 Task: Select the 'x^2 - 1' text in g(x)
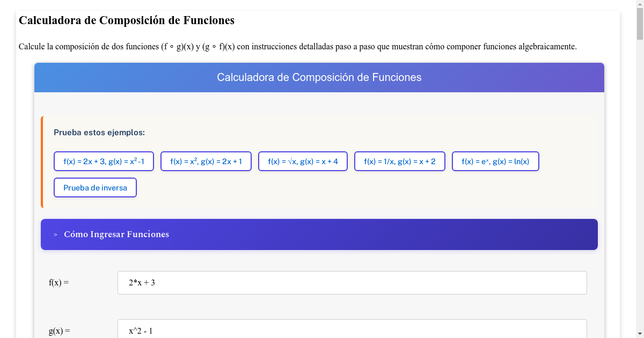[140, 331]
